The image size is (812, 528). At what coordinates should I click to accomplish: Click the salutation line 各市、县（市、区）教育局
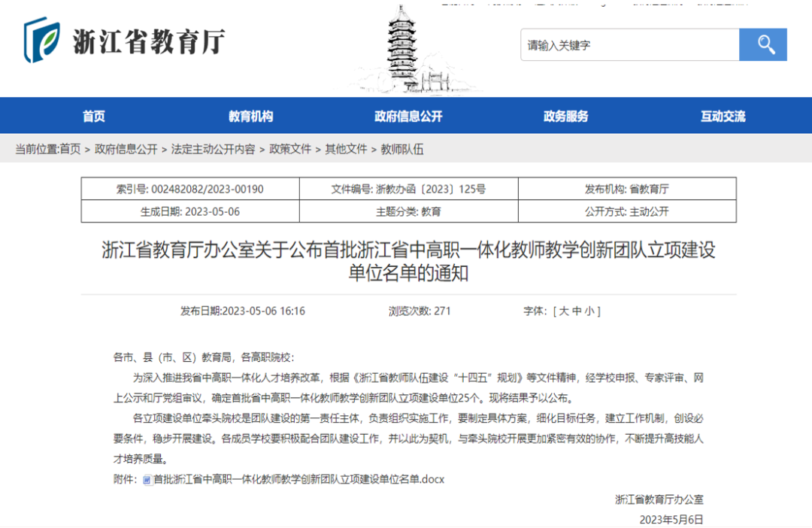pyautogui.click(x=204, y=357)
